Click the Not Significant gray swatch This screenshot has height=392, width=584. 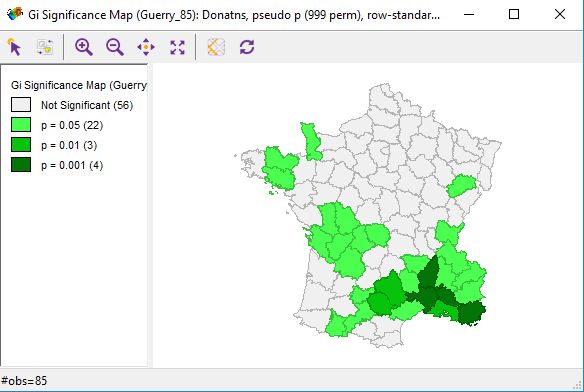pos(21,105)
